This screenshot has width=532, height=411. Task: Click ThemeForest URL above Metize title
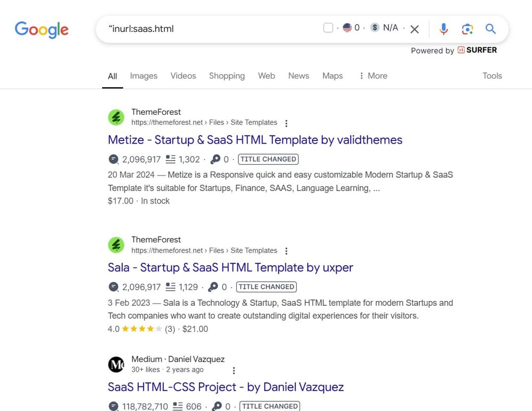coord(204,122)
